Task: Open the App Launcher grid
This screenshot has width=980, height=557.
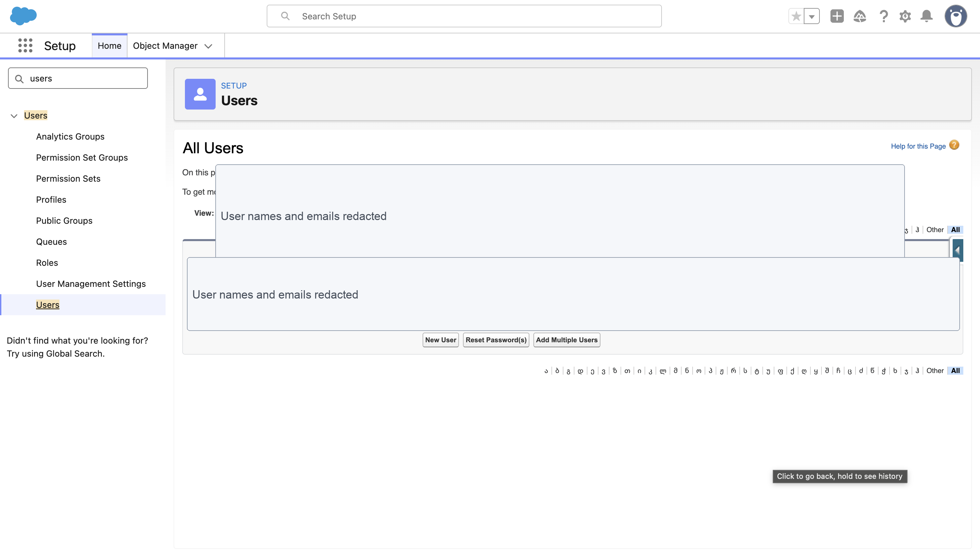Action: [x=25, y=45]
